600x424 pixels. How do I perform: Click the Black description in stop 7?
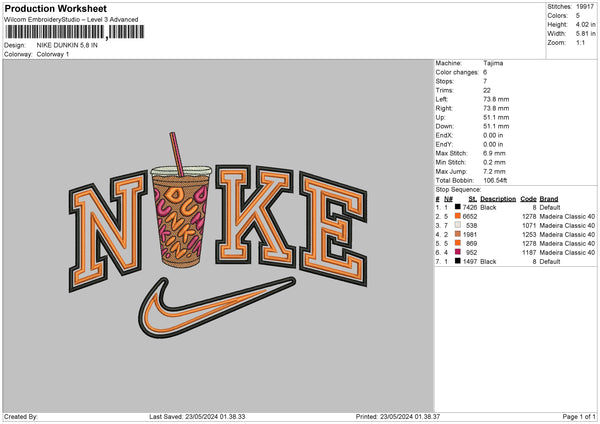[x=488, y=261]
